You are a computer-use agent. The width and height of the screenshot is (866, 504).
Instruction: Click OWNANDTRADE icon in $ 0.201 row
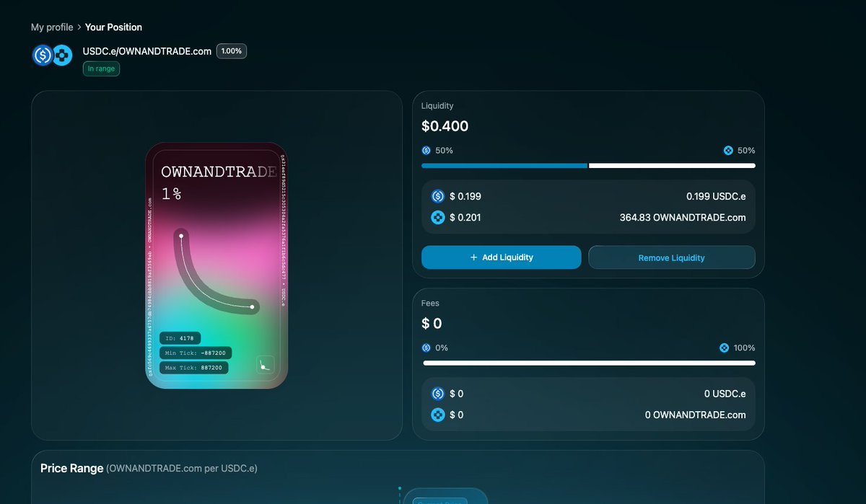[x=437, y=217]
